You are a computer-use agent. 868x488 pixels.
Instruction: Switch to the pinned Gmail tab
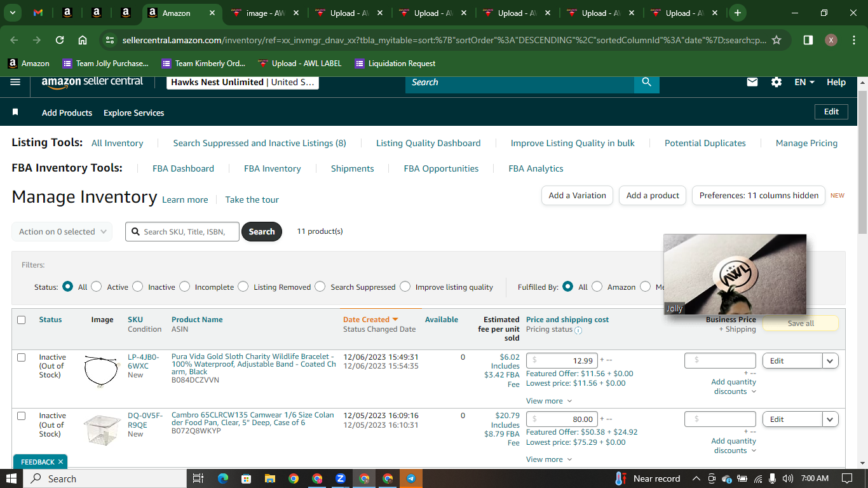pyautogui.click(x=38, y=13)
